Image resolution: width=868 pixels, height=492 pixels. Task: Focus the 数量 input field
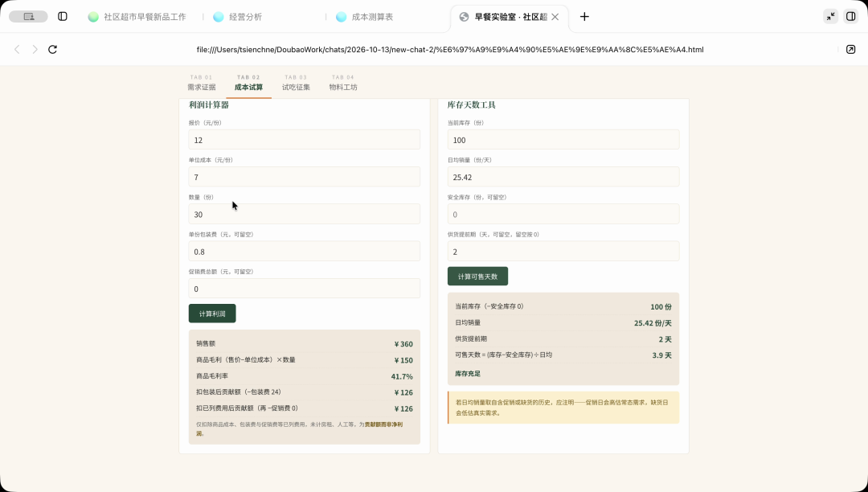point(305,214)
